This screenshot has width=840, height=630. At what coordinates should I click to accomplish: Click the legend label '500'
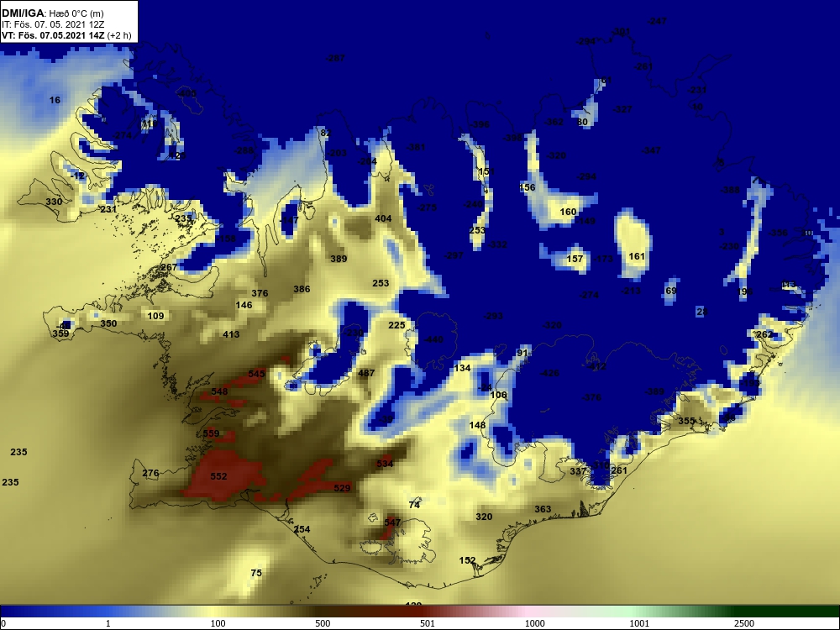323,623
